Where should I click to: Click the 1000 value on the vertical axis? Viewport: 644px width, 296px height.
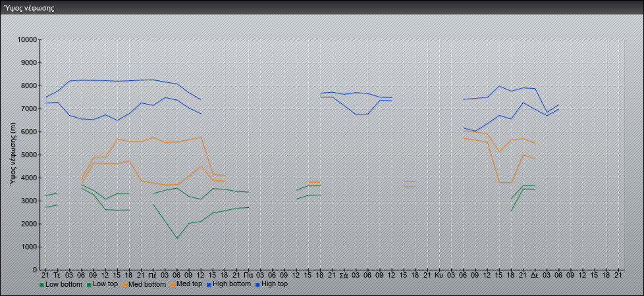[x=29, y=247]
